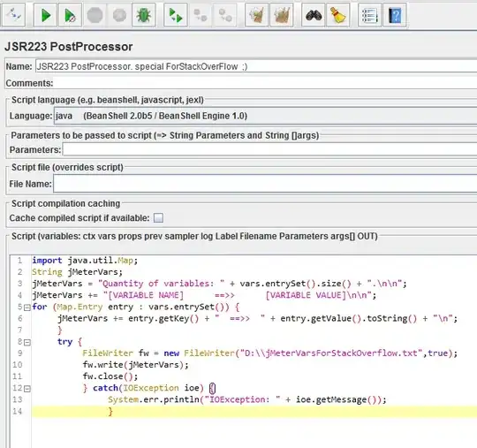Open the Language combo box
The image size is (477, 448).
coord(265,116)
